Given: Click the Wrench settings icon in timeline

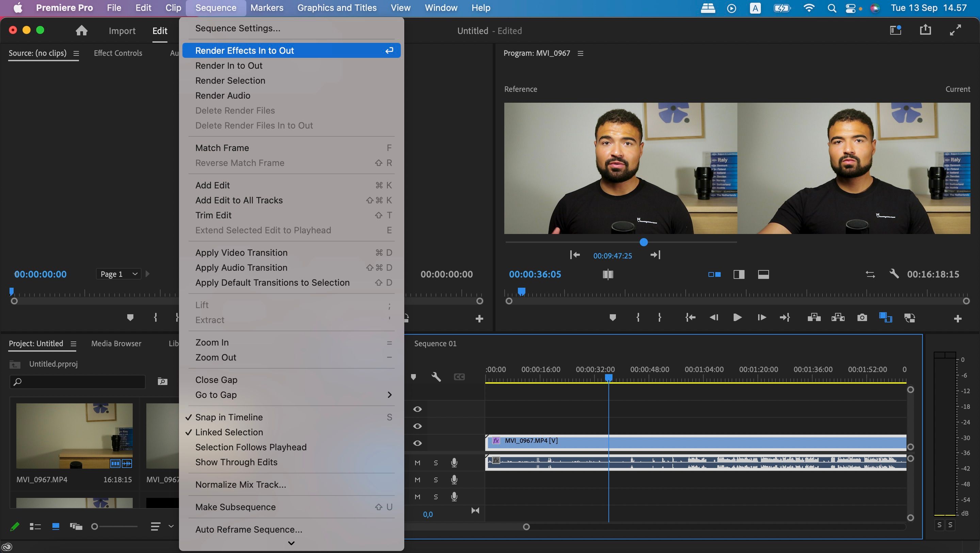Looking at the screenshot, I should click(436, 377).
